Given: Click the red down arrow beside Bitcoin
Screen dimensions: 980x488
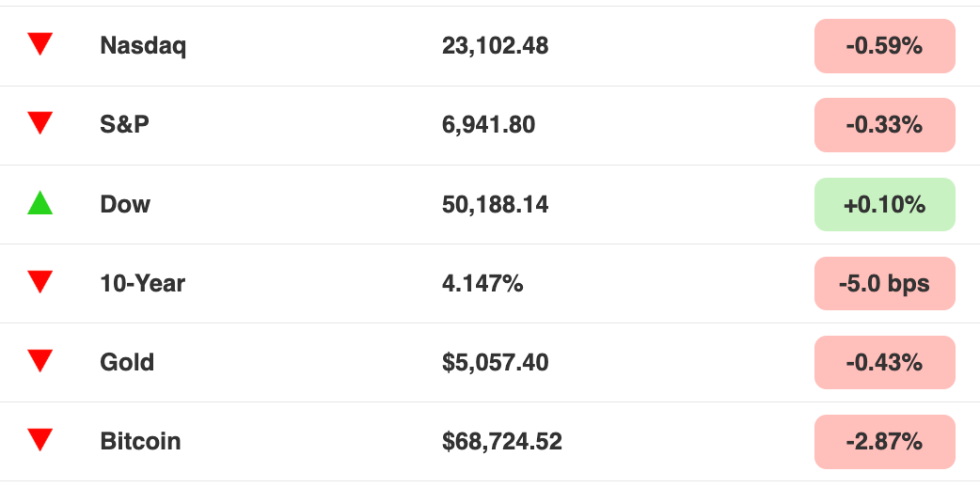Looking at the screenshot, I should [40, 440].
